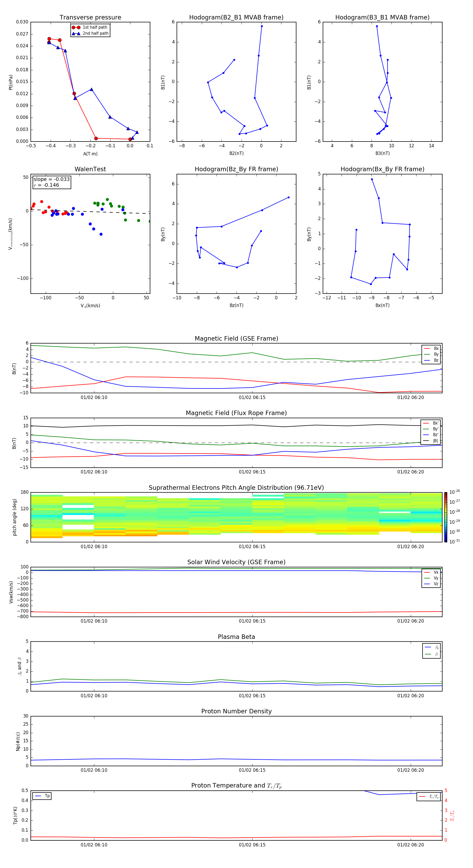Click the 'B3(nT)' x-axis label

pos(382,153)
